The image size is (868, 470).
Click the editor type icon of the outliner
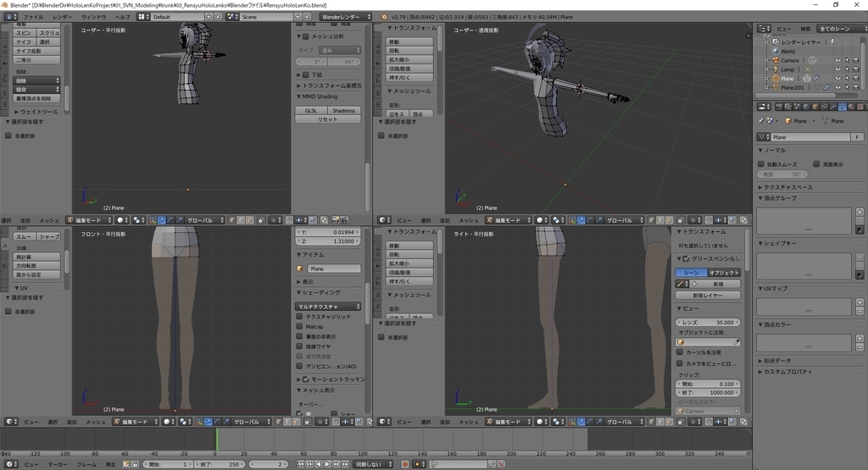tap(764, 28)
